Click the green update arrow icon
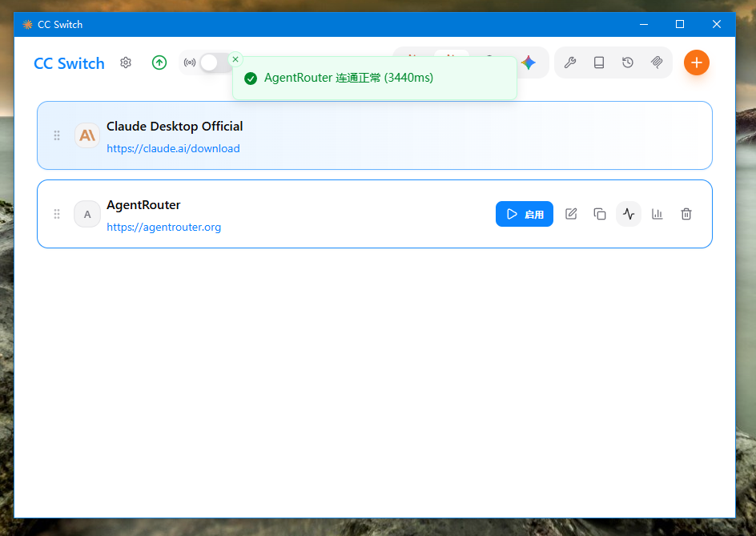 click(159, 62)
